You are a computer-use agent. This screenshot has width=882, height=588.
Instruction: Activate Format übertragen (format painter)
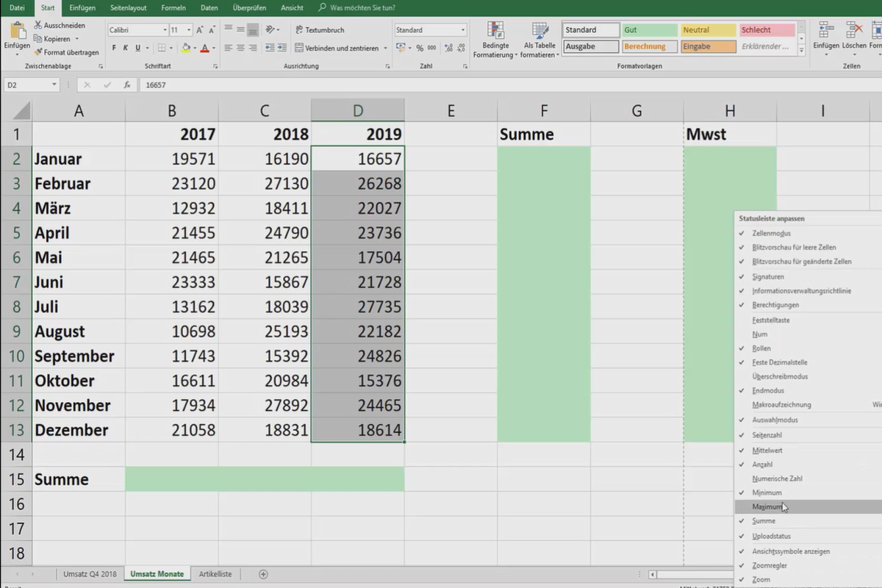coord(39,52)
